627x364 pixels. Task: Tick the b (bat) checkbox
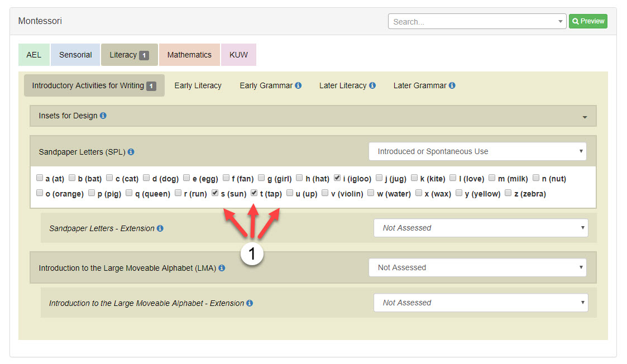[72, 178]
